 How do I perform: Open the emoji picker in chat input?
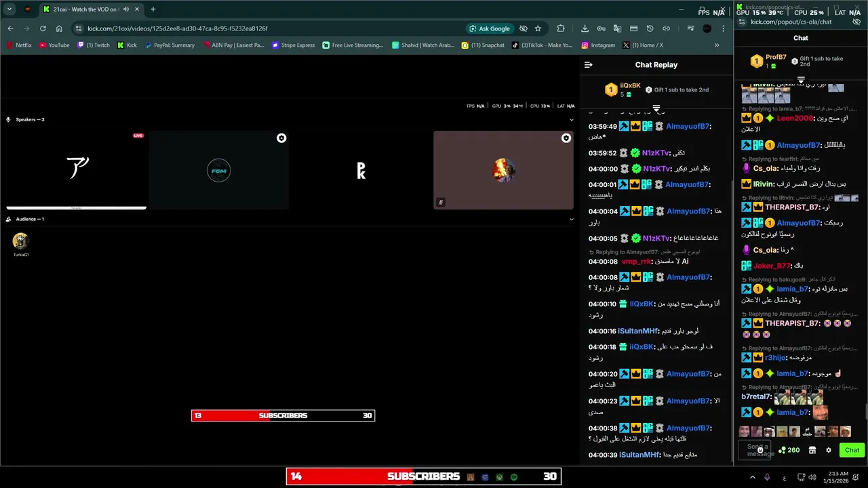click(x=760, y=450)
